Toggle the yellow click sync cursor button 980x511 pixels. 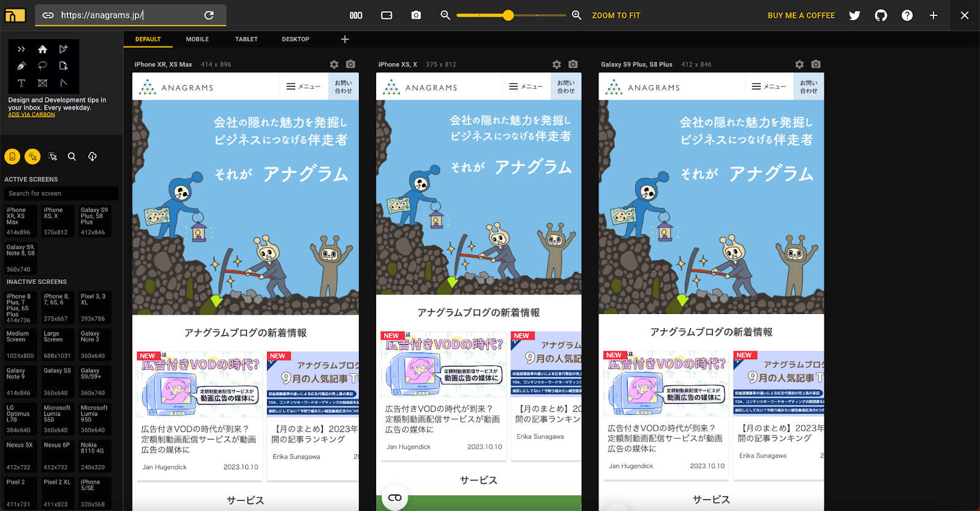(32, 157)
